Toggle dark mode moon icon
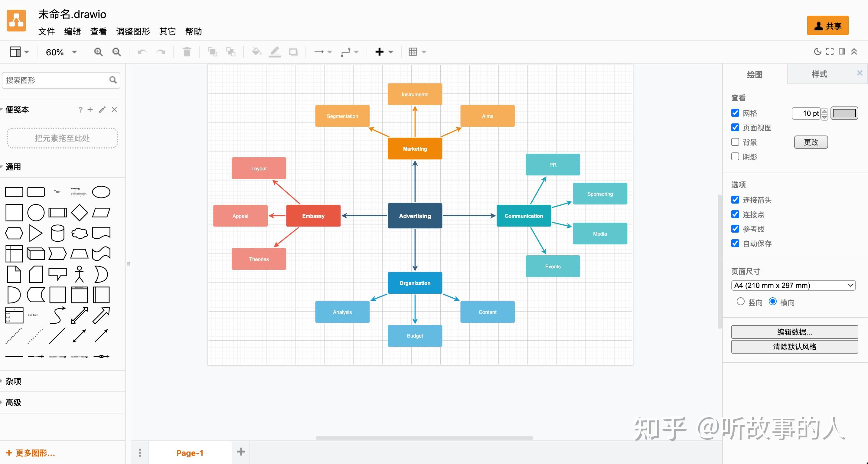Viewport: 868px width, 464px height. click(x=817, y=51)
